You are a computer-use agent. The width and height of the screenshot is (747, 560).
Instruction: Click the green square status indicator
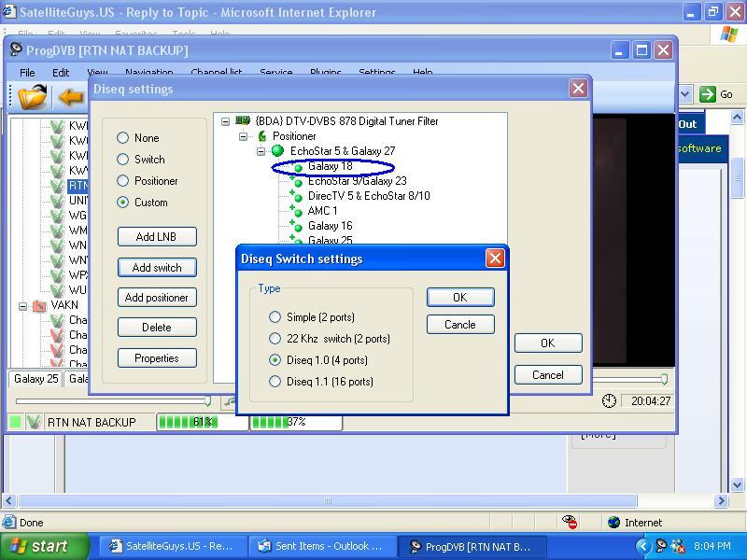15,422
